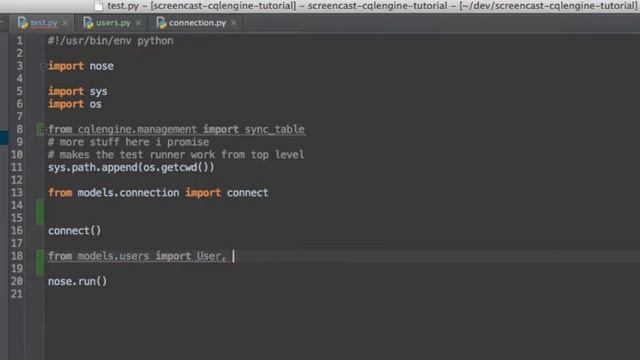
Task: Close the connection.py tab
Action: click(234, 23)
